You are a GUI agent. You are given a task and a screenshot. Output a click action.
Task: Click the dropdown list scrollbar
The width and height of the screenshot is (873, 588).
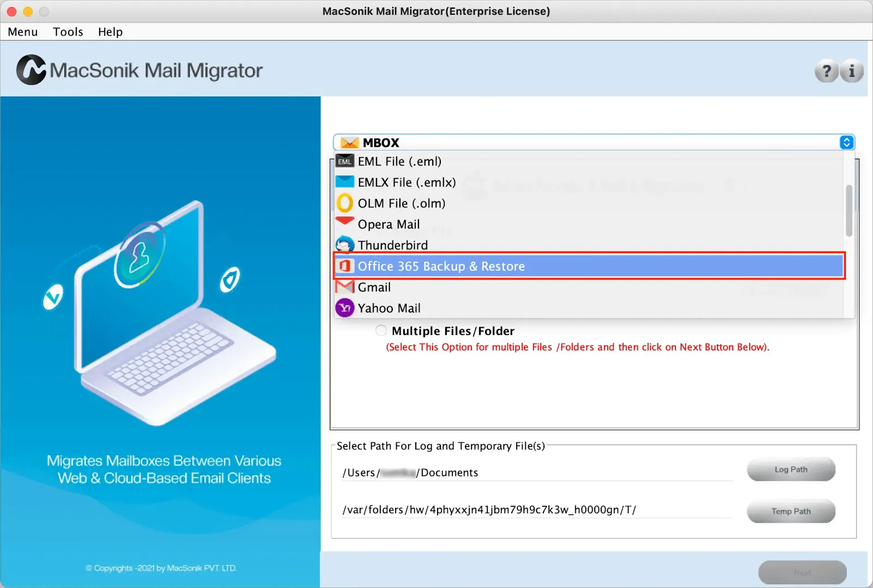[848, 211]
